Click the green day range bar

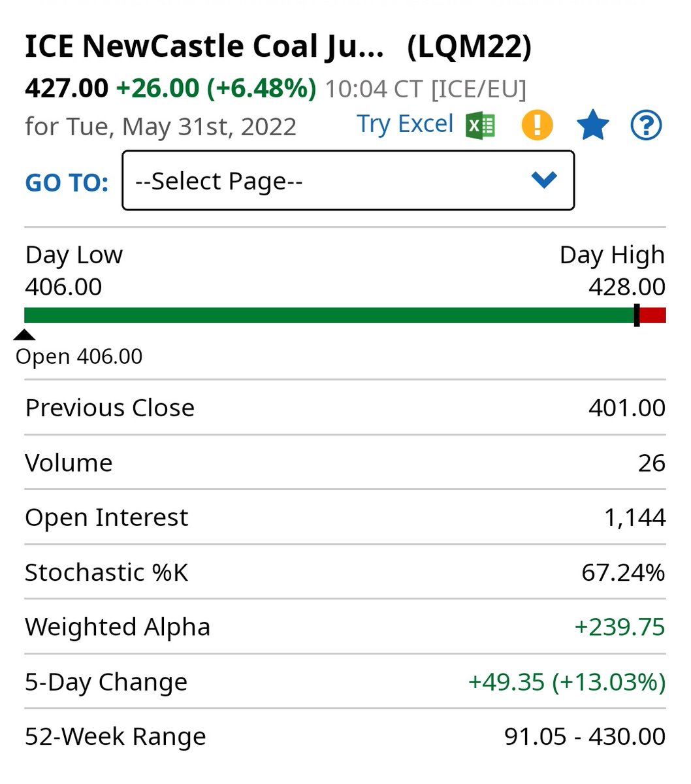329,316
